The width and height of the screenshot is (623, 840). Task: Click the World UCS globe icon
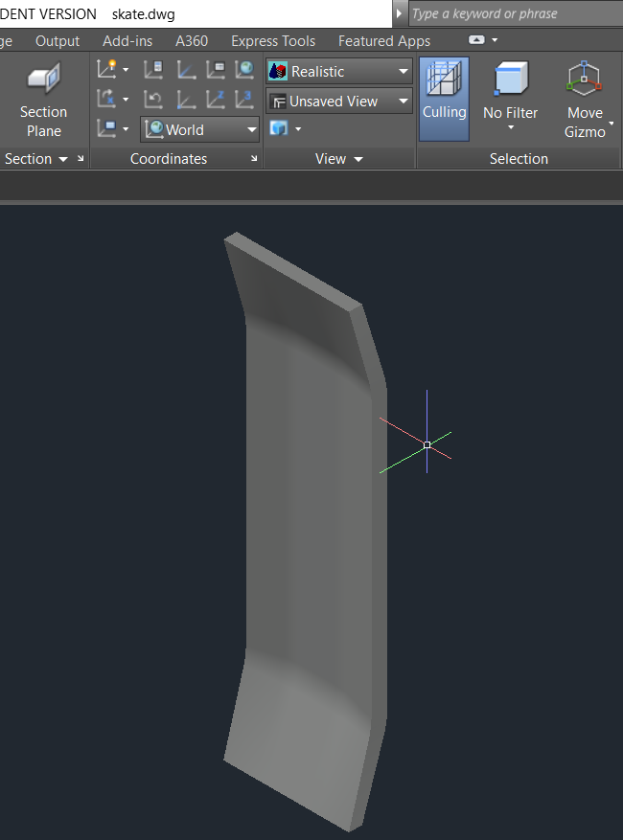[244, 70]
